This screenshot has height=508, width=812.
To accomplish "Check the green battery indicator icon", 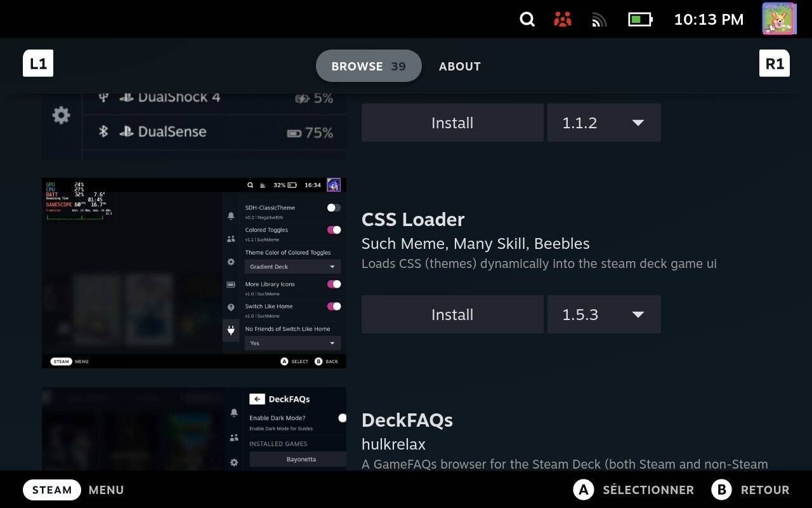I will (x=640, y=20).
